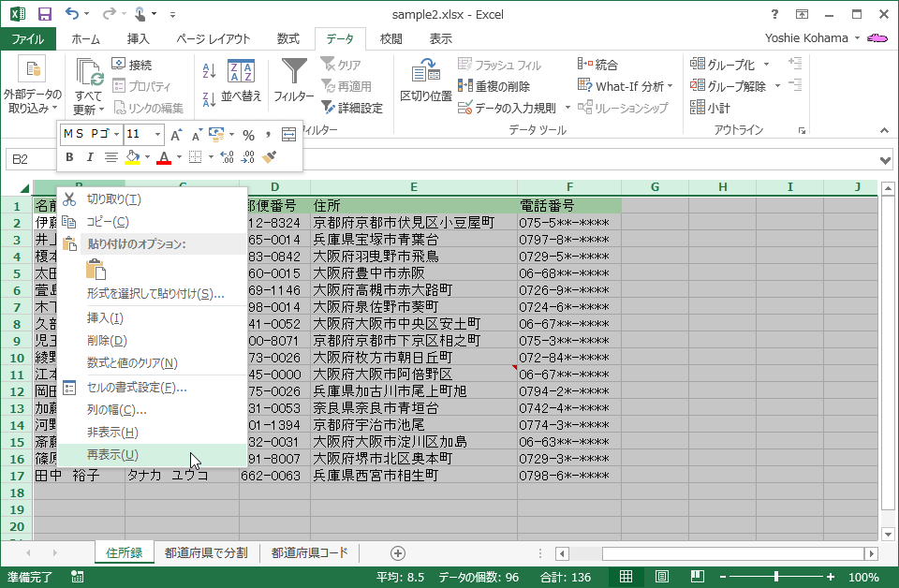This screenshot has width=899, height=588.
Task: Decrease decimal places in mini toolbar
Action: 248,157
